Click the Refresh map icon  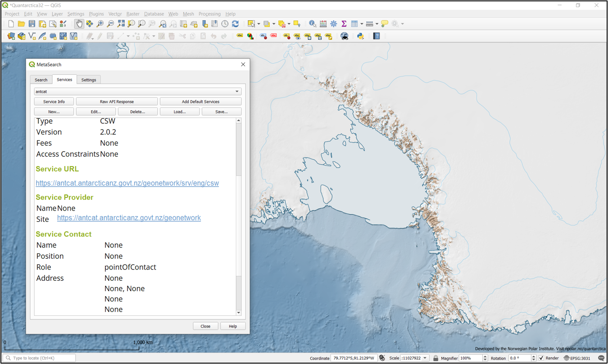point(235,24)
